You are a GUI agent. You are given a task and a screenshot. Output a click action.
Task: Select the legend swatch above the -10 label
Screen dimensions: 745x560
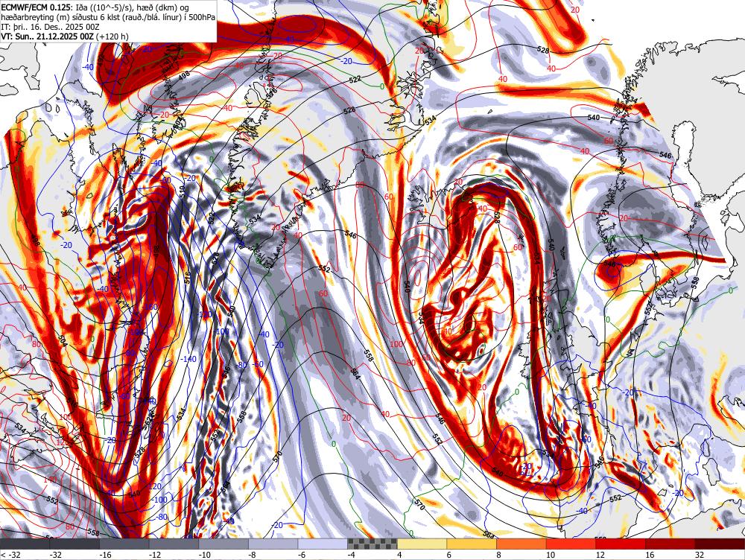[x=223, y=544]
